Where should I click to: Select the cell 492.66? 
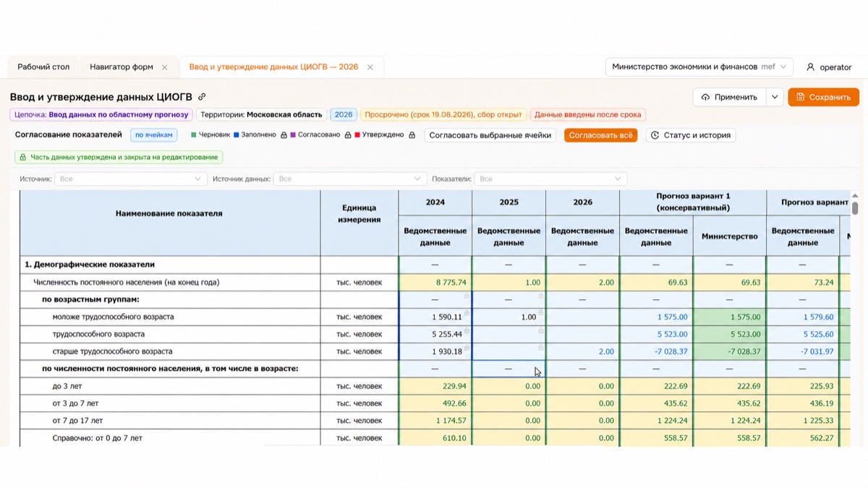click(x=435, y=403)
